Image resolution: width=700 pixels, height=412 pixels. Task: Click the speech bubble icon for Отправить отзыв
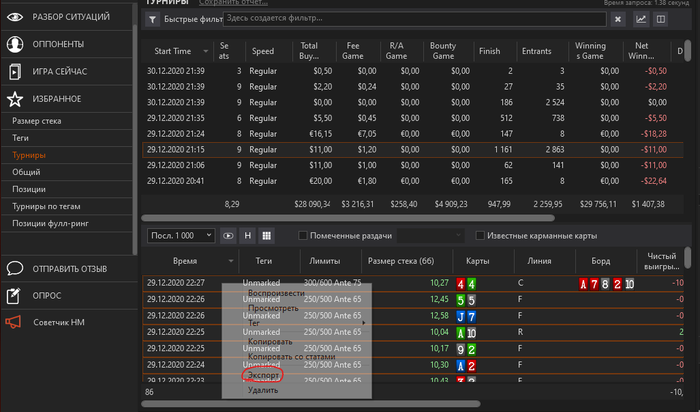point(15,268)
